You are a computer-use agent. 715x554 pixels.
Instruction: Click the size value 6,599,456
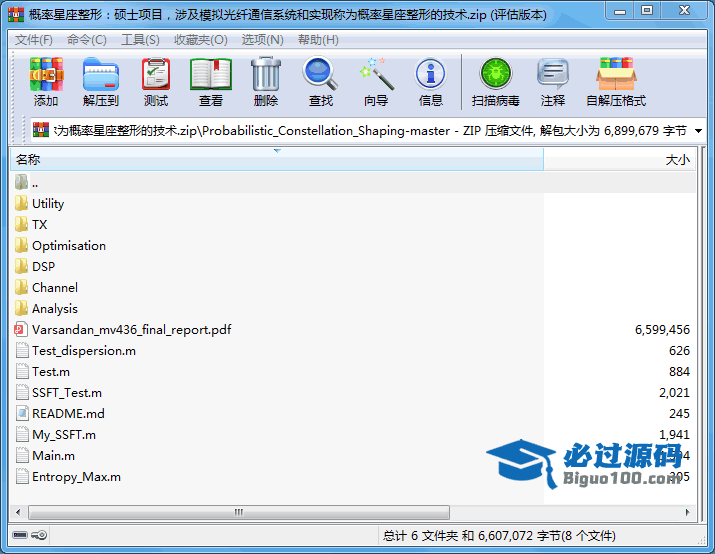[662, 330]
